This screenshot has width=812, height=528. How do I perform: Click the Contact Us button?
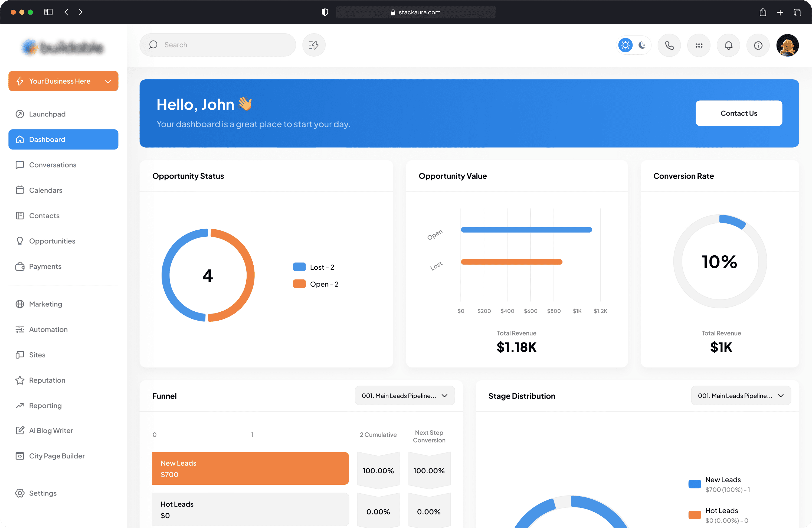point(739,113)
